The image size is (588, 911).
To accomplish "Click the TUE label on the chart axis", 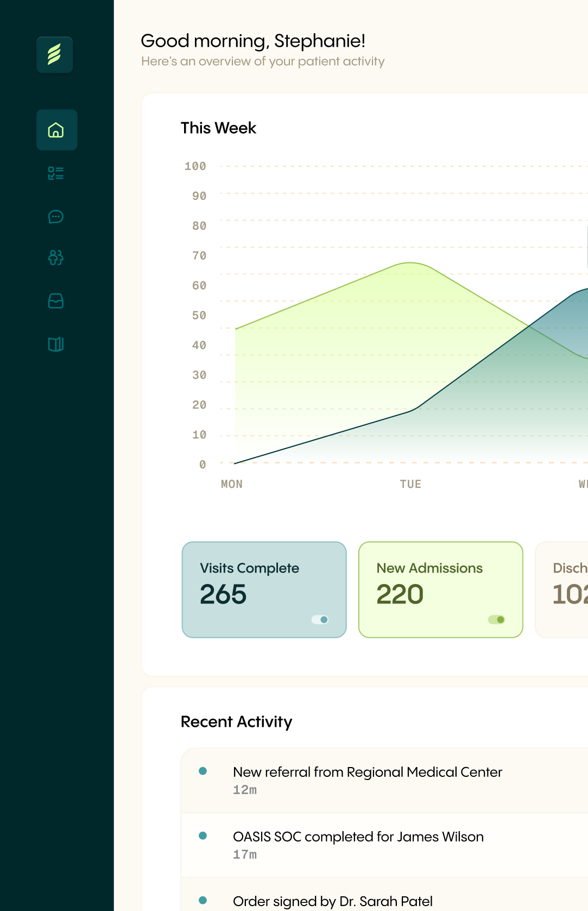I will pyautogui.click(x=410, y=484).
